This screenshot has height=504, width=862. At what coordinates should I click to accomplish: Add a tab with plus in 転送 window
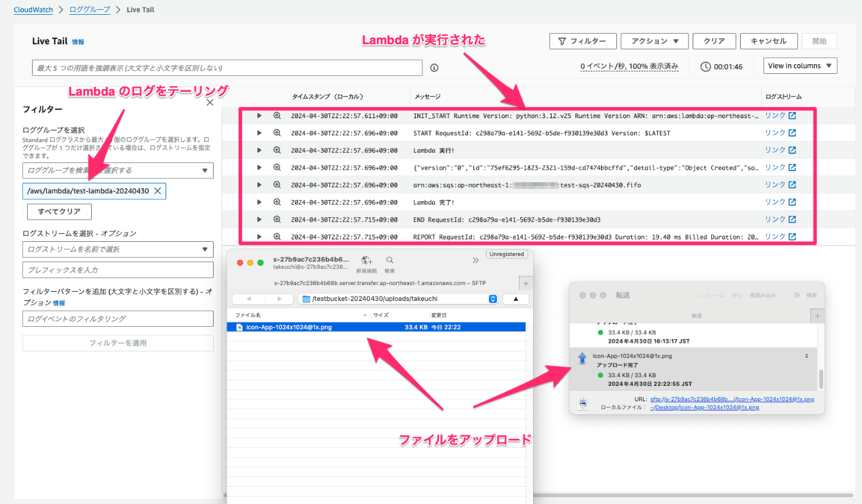point(817,316)
